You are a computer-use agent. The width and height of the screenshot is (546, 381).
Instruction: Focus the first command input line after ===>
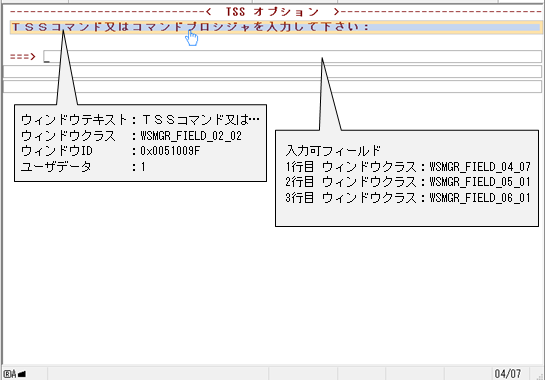292,56
